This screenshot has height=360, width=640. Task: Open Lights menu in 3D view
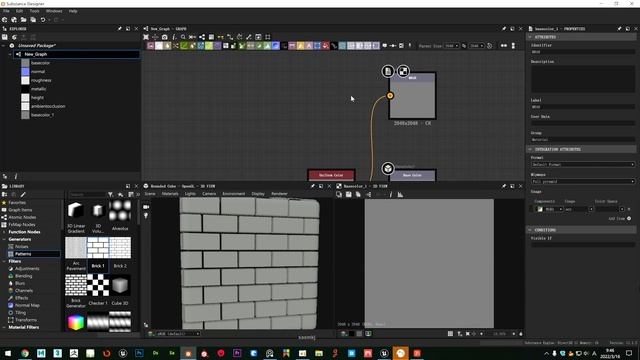coord(190,194)
